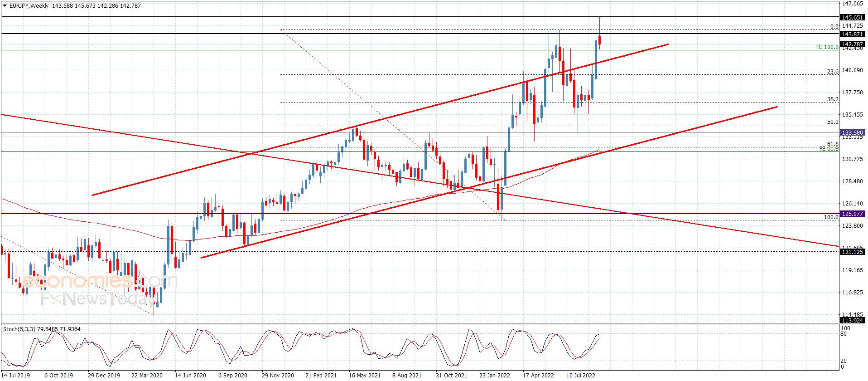Click the 113.924 bottom price label
The image size is (868, 381).
852,320
